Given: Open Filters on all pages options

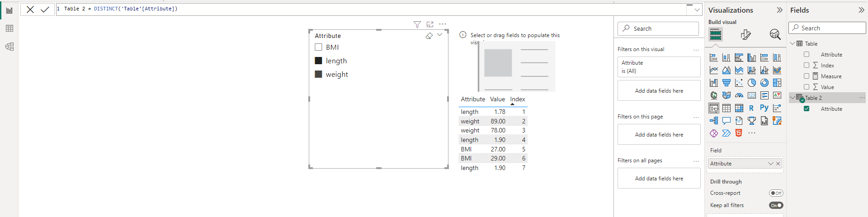Looking at the screenshot, I should click(696, 161).
